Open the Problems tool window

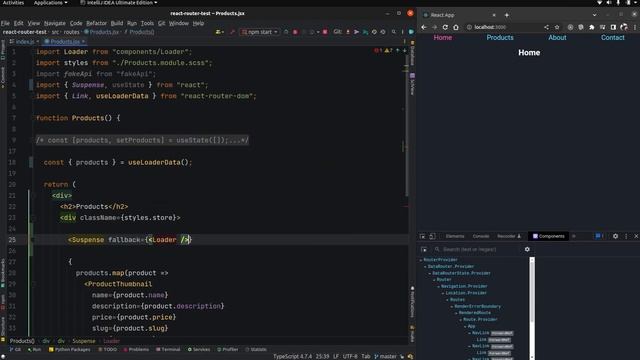[x=136, y=349]
